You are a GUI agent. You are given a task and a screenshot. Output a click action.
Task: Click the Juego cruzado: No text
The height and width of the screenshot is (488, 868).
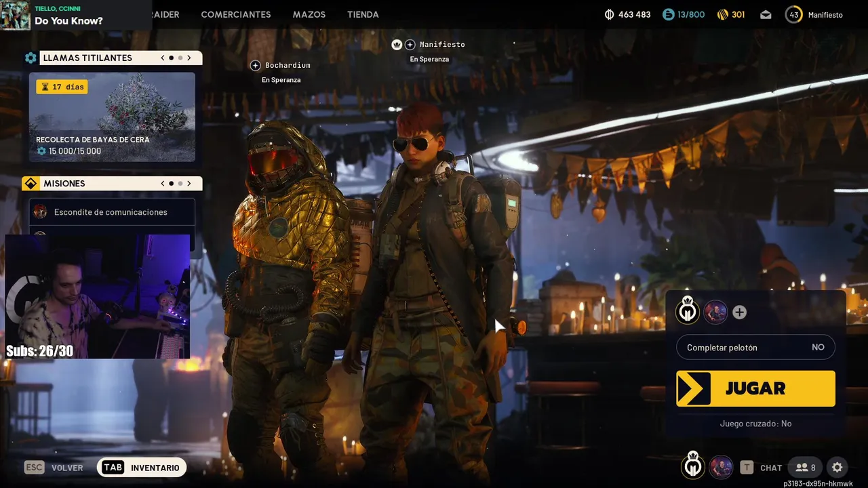[x=755, y=424]
